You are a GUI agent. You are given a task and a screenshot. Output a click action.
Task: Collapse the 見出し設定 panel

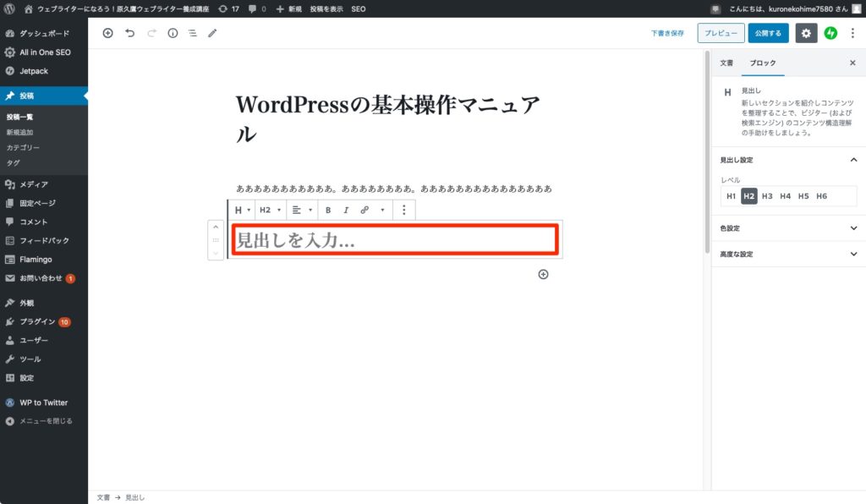coord(788,160)
